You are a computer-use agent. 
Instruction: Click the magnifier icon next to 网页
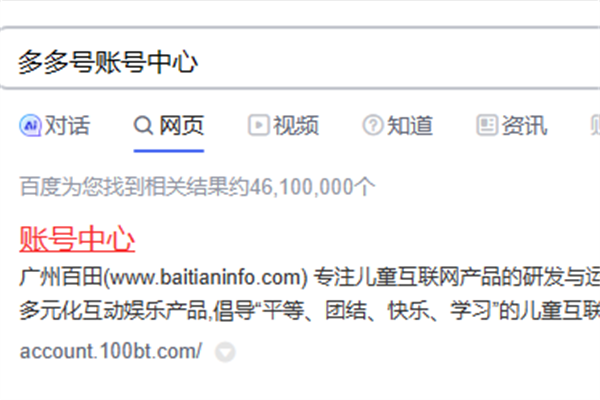click(143, 125)
